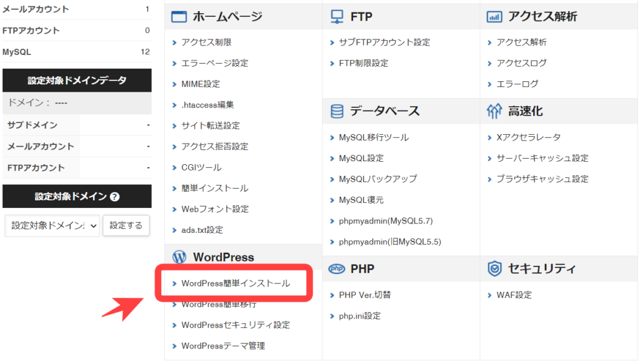Click the アクセス解析 link in the list
The width and height of the screenshot is (640, 364).
(522, 42)
